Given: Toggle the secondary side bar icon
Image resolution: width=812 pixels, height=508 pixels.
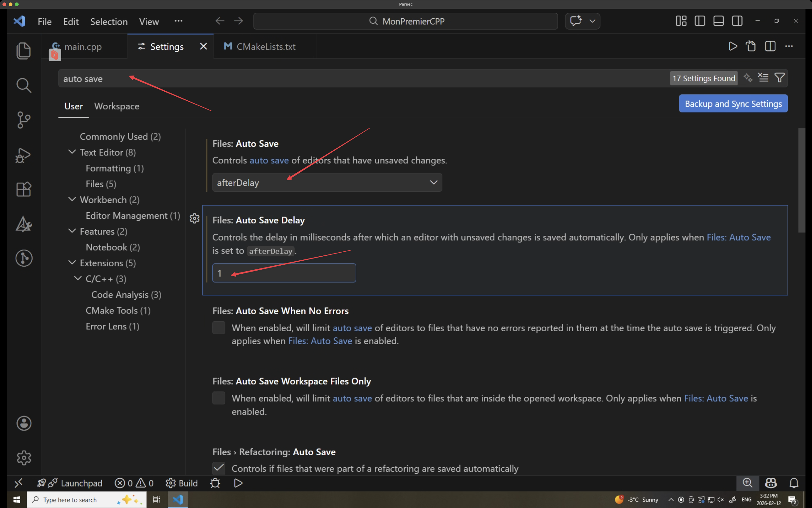Looking at the screenshot, I should pos(737,21).
